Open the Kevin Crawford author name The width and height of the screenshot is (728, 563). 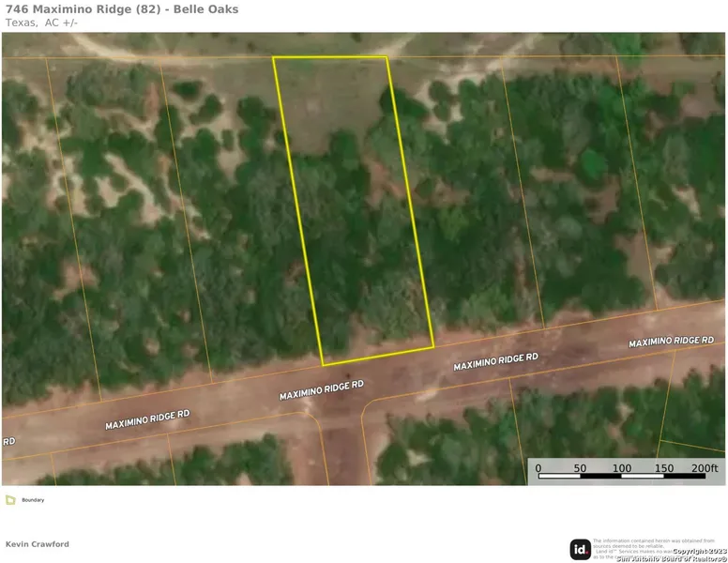click(38, 544)
